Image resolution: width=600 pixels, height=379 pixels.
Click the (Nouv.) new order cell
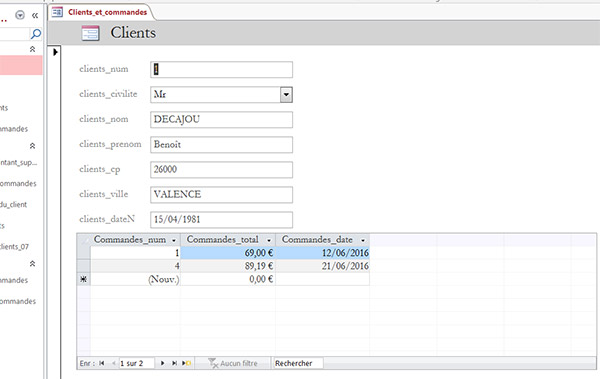pyautogui.click(x=135, y=279)
